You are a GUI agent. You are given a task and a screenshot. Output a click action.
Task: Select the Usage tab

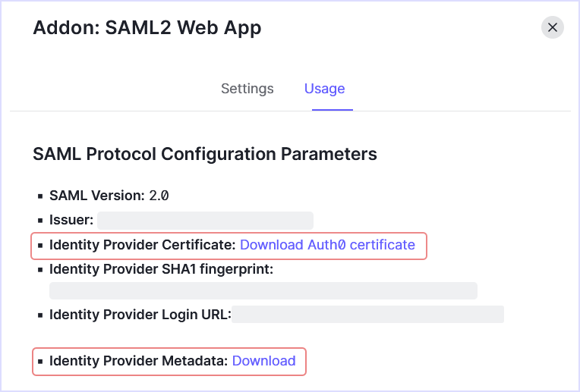tap(324, 89)
